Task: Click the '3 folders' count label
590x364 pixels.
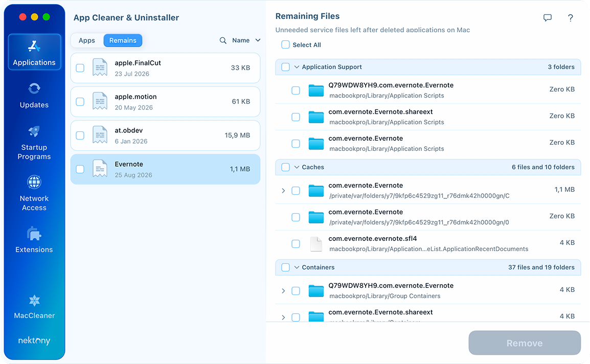Action: [561, 67]
